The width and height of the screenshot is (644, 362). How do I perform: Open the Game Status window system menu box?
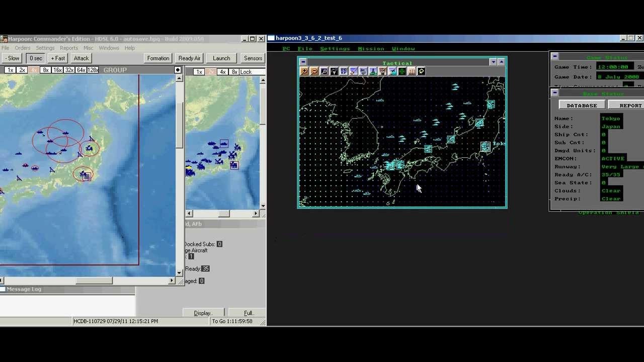coord(554,56)
